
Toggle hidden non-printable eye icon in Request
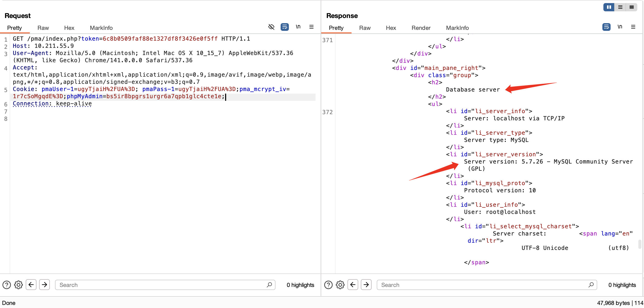pyautogui.click(x=271, y=27)
